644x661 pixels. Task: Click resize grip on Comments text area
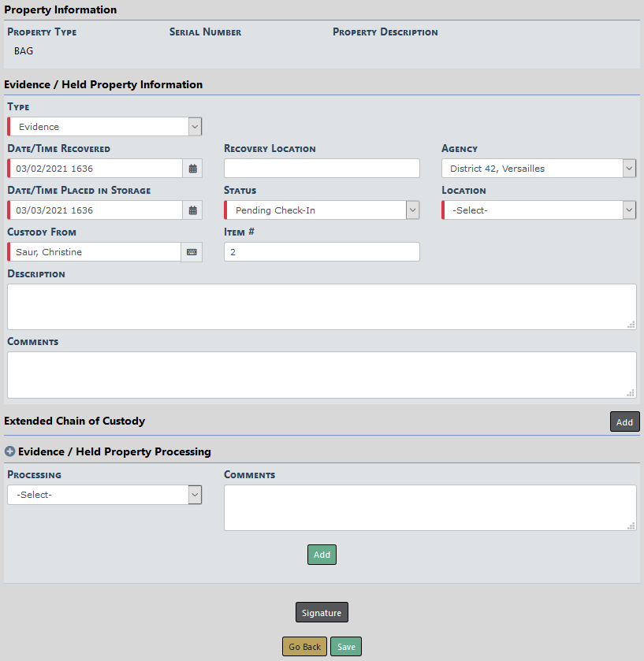(631, 392)
